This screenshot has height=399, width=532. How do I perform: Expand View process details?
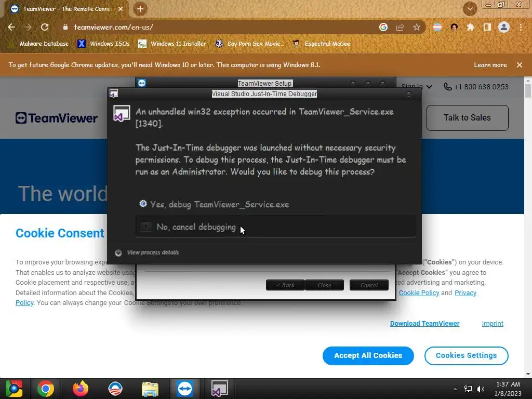(x=147, y=252)
